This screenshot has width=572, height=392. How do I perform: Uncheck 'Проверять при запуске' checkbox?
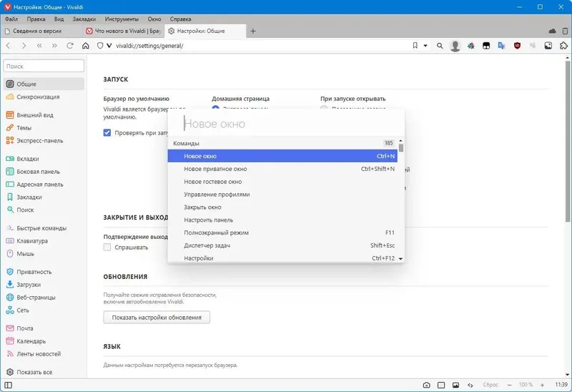pyautogui.click(x=107, y=132)
